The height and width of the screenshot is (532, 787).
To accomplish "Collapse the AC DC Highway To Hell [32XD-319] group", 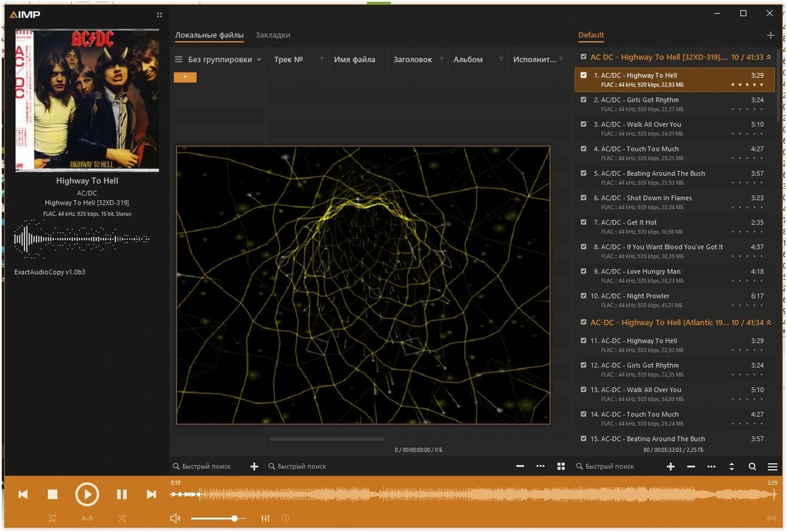I will (769, 57).
